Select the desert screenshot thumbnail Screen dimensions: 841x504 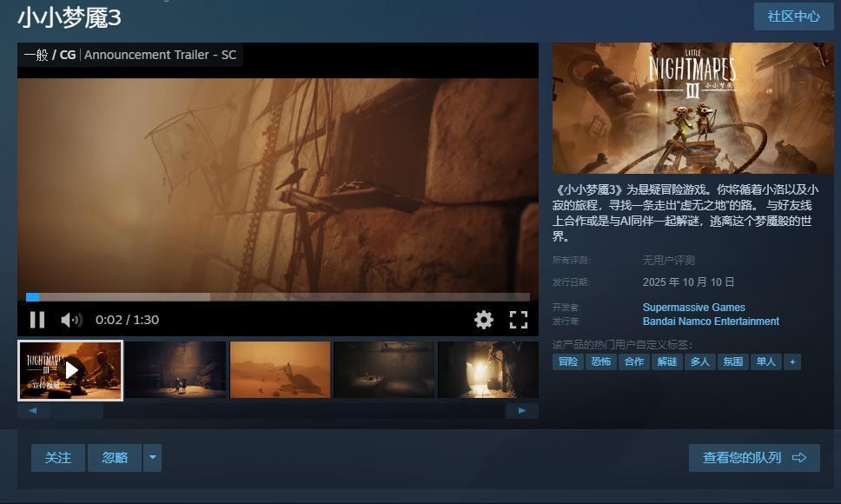click(280, 370)
